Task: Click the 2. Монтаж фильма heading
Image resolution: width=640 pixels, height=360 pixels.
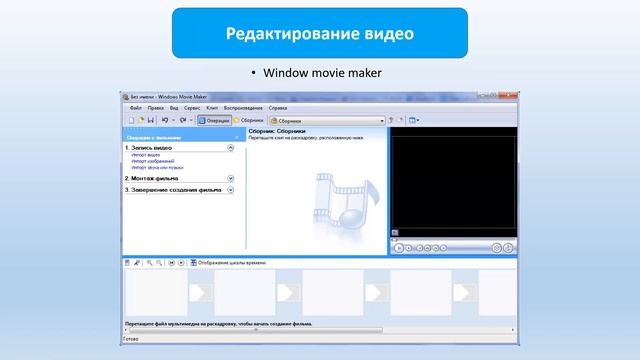Action: pyautogui.click(x=151, y=178)
